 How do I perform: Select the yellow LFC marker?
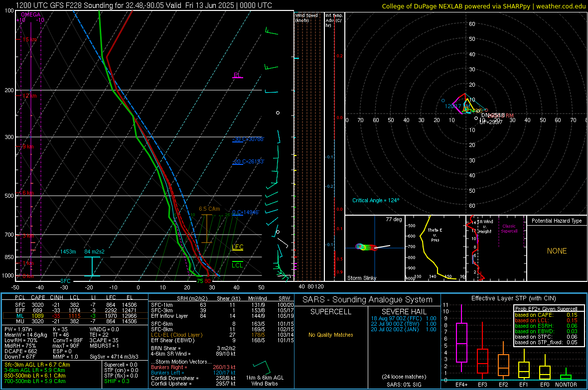237,247
